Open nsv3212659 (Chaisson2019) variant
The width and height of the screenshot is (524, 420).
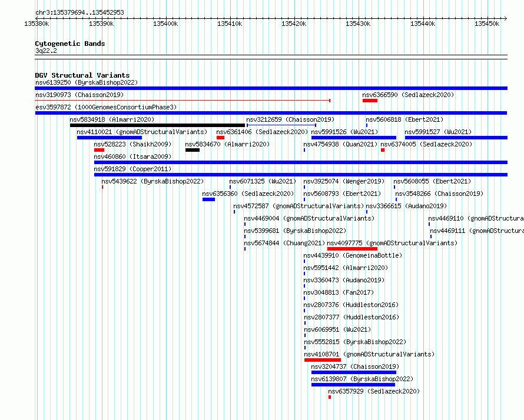tap(290, 119)
